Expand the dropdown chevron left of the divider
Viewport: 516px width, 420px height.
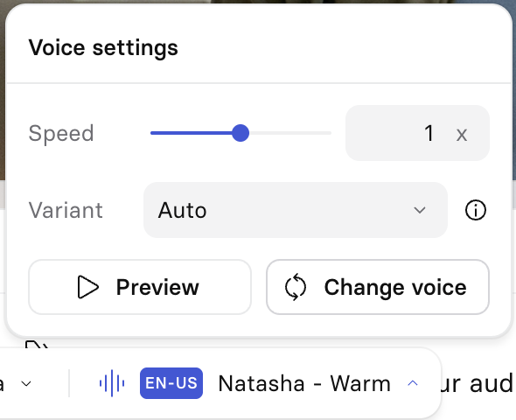[x=26, y=383]
